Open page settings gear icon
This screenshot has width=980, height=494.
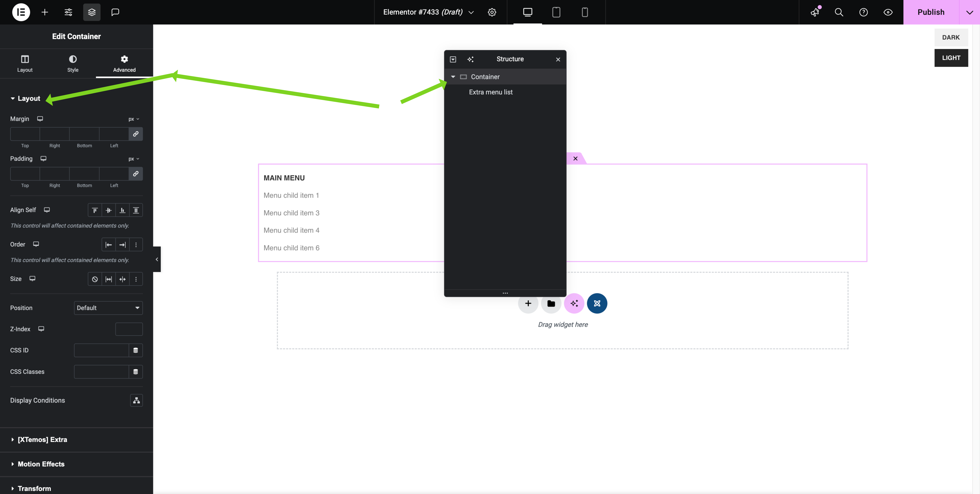coord(492,12)
